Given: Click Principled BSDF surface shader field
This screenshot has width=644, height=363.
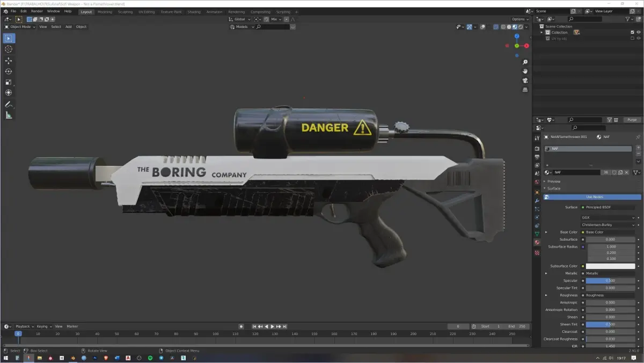Looking at the screenshot, I should coord(609,207).
